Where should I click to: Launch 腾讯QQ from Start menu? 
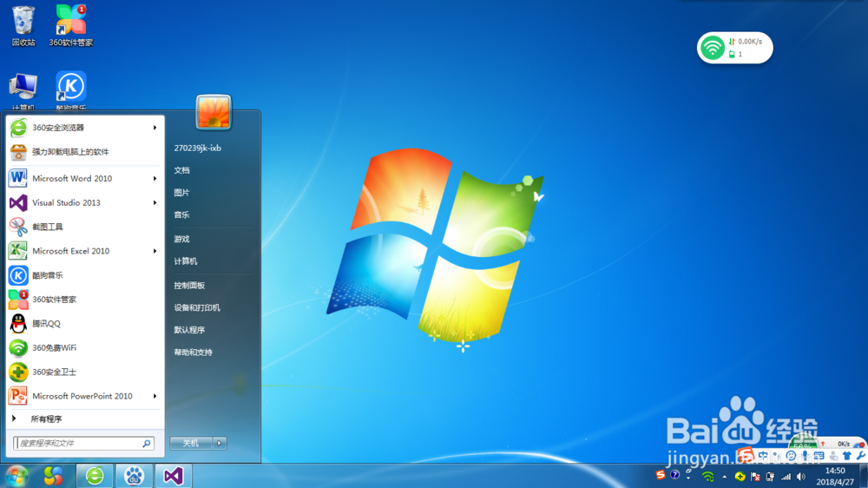[x=83, y=324]
